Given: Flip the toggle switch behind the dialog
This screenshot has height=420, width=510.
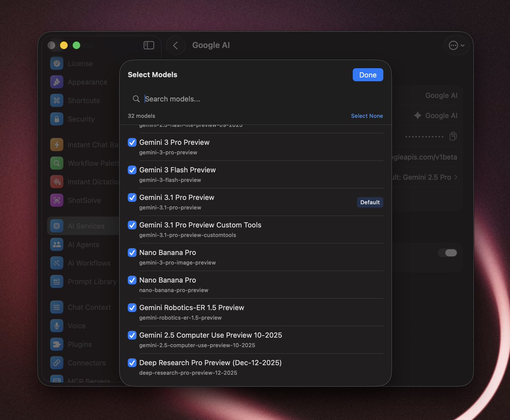Looking at the screenshot, I should click(x=448, y=253).
